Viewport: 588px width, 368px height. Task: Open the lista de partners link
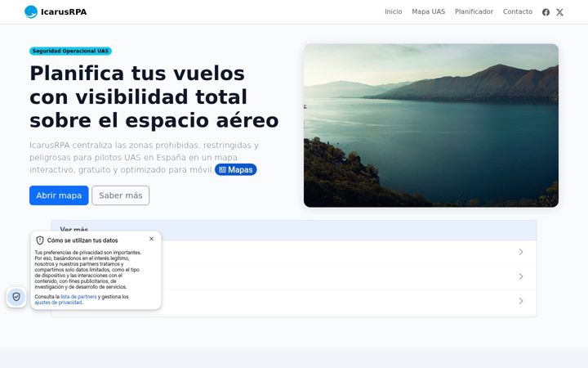[78, 297]
